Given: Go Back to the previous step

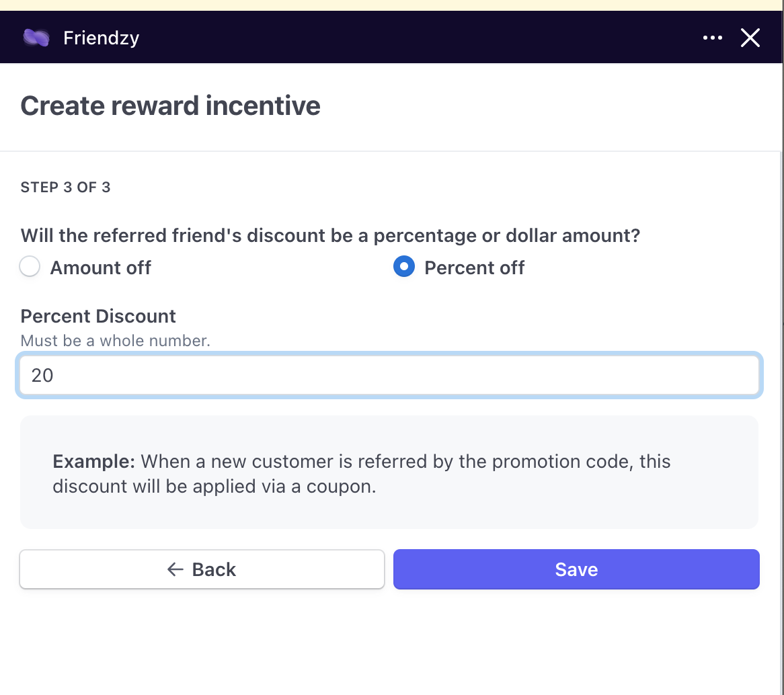Looking at the screenshot, I should pos(202,569).
